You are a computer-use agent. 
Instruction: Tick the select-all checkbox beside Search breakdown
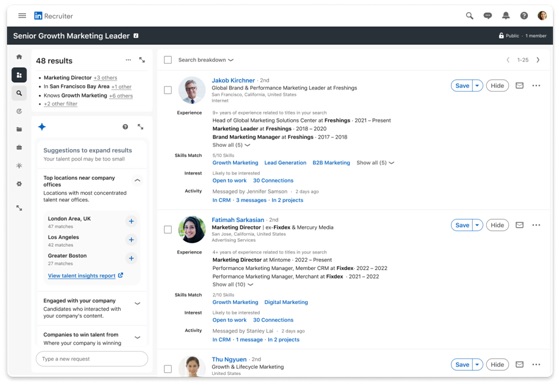(168, 60)
